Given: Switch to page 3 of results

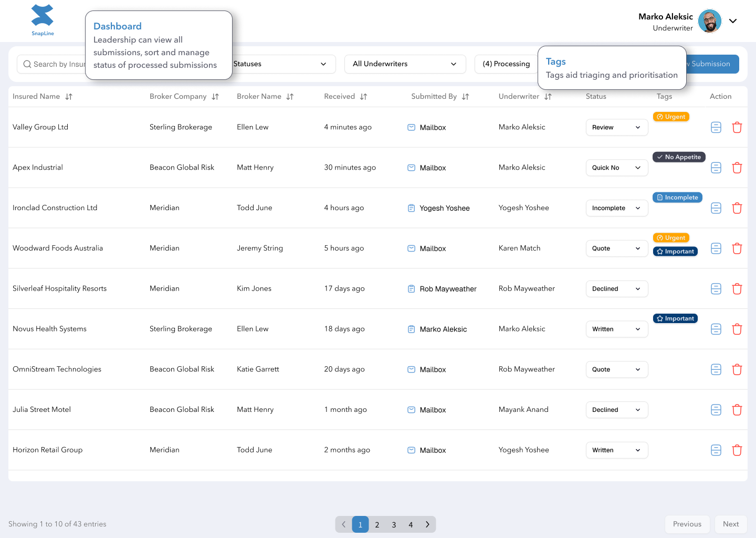Looking at the screenshot, I should pos(394,524).
